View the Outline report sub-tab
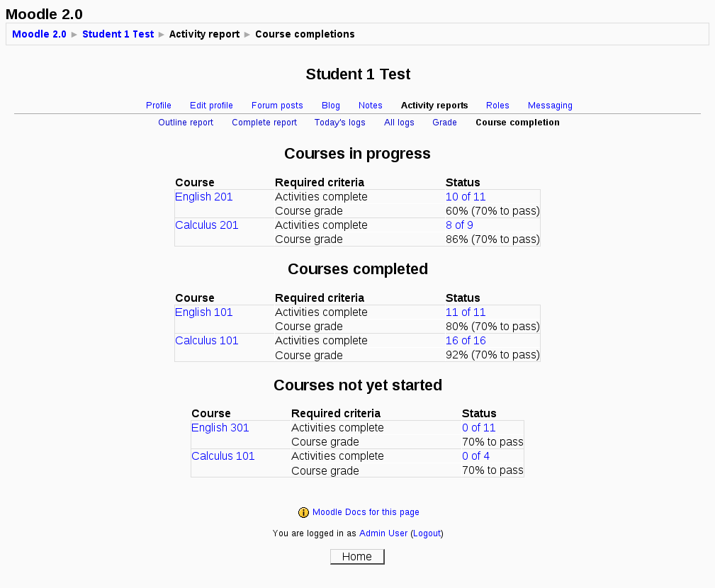 point(186,123)
